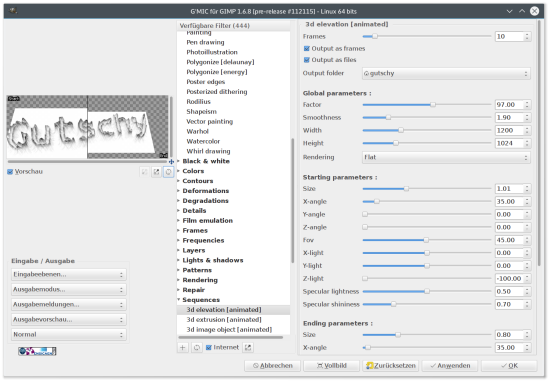Select the Pen drawing filter
Screen dimensions: 550x382
(205, 42)
